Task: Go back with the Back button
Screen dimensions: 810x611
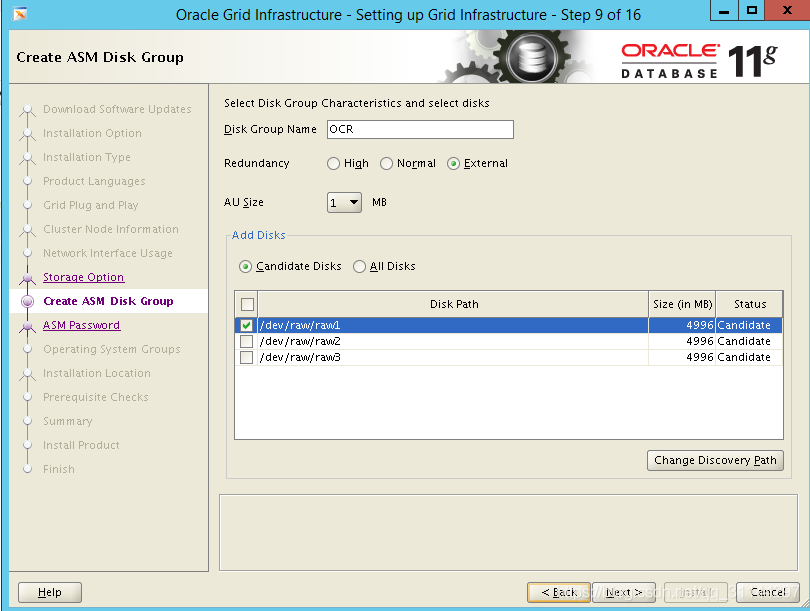Action: click(x=559, y=592)
